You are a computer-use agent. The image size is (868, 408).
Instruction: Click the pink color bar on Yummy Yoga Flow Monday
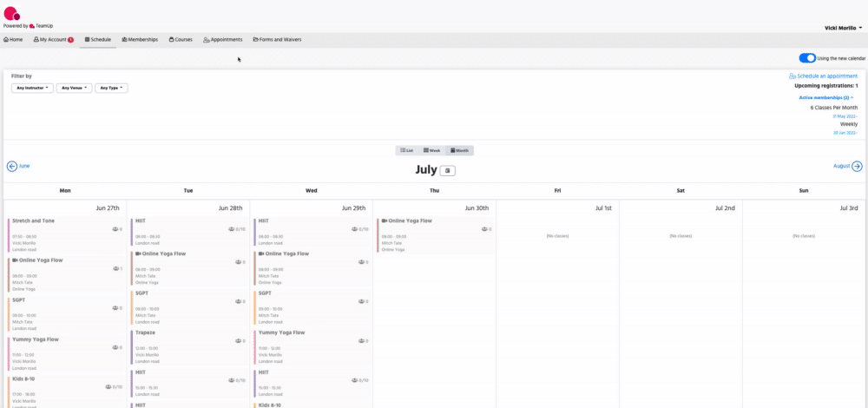point(9,346)
